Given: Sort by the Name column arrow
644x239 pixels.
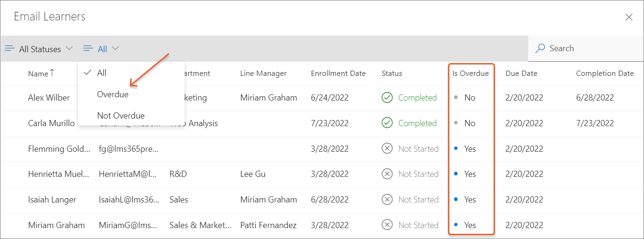Looking at the screenshot, I should pos(52,73).
